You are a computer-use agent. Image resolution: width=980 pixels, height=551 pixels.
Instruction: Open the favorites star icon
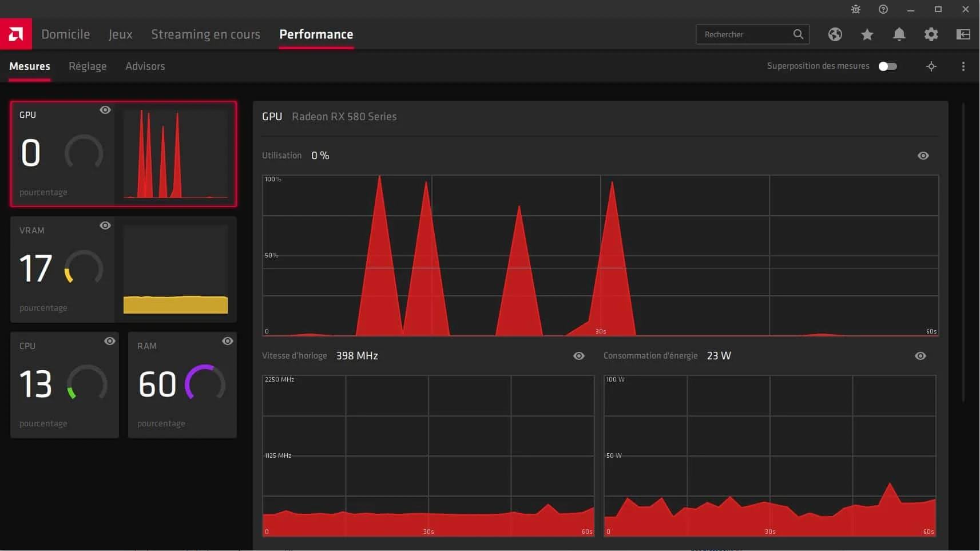[867, 34]
